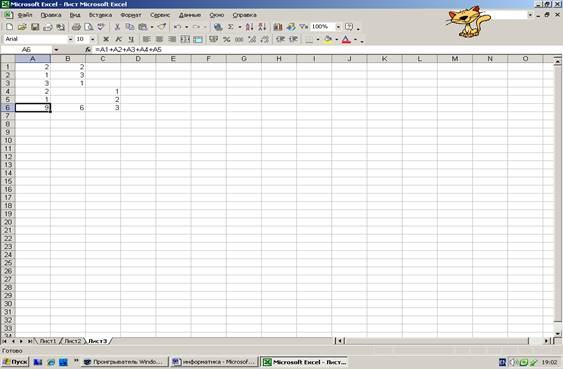Viewport: 563px width, 369px height.
Task: Click the AutoSum sigma icon
Action: click(x=231, y=27)
